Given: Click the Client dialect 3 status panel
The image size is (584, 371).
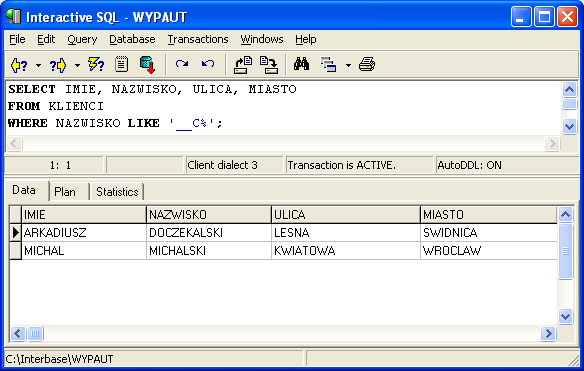Looking at the screenshot, I should pyautogui.click(x=234, y=165).
